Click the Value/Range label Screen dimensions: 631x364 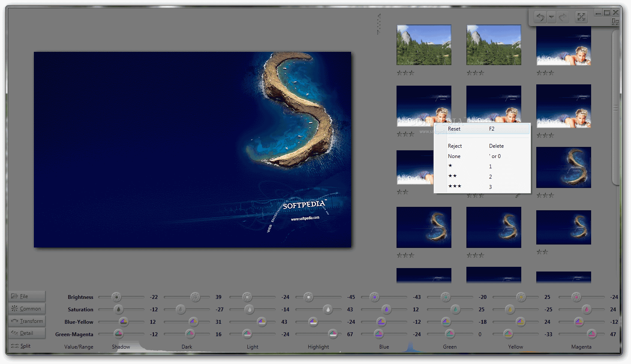pos(79,347)
